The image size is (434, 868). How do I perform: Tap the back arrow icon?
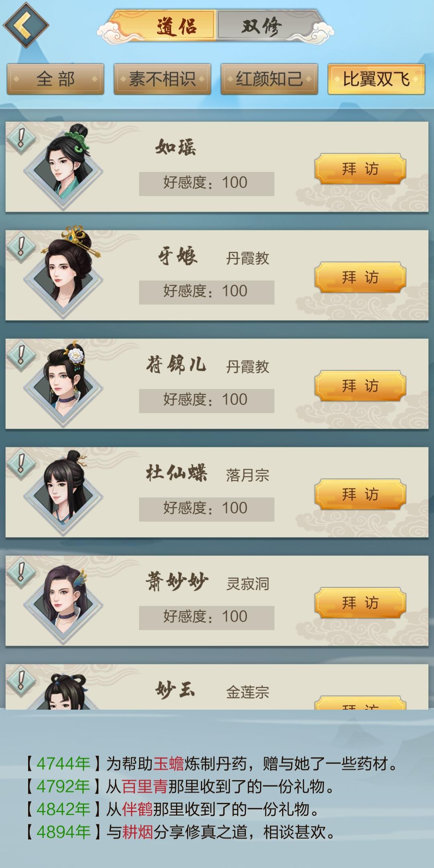pyautogui.click(x=26, y=25)
